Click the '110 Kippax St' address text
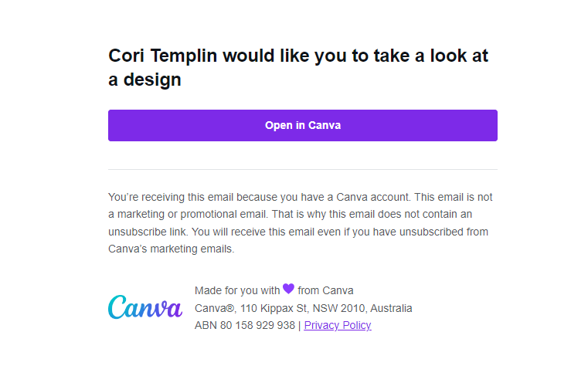 (x=274, y=308)
